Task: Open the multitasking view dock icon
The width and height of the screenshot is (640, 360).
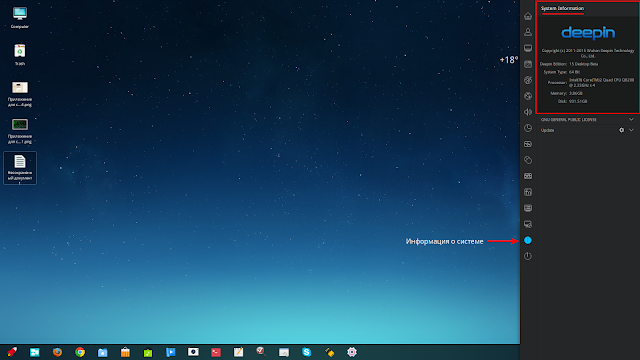Action: click(35, 352)
